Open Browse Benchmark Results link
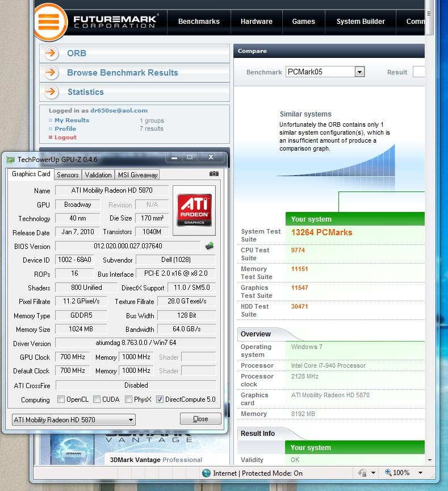Image resolution: width=448 pixels, height=491 pixels. click(123, 73)
